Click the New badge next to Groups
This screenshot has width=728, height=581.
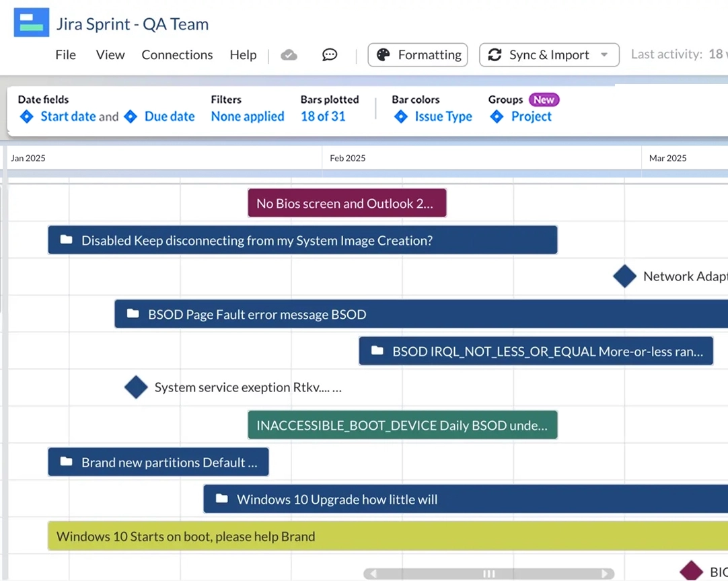tap(544, 100)
